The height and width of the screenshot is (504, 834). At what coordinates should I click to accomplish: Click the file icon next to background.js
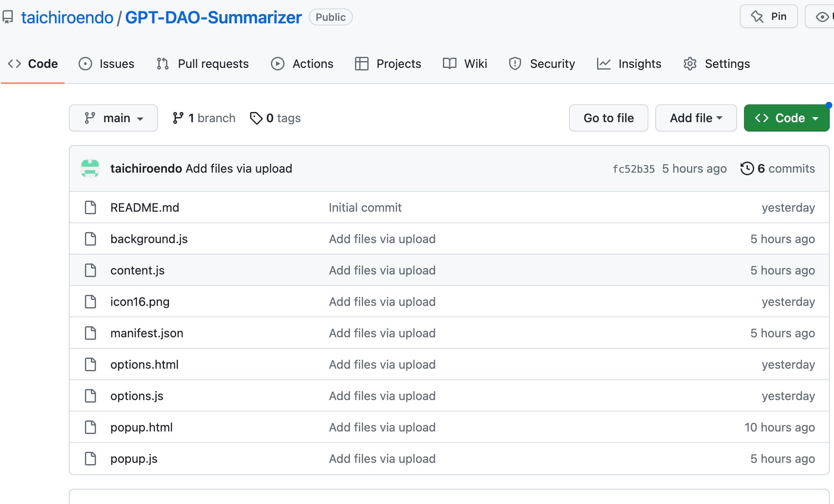pyautogui.click(x=90, y=239)
